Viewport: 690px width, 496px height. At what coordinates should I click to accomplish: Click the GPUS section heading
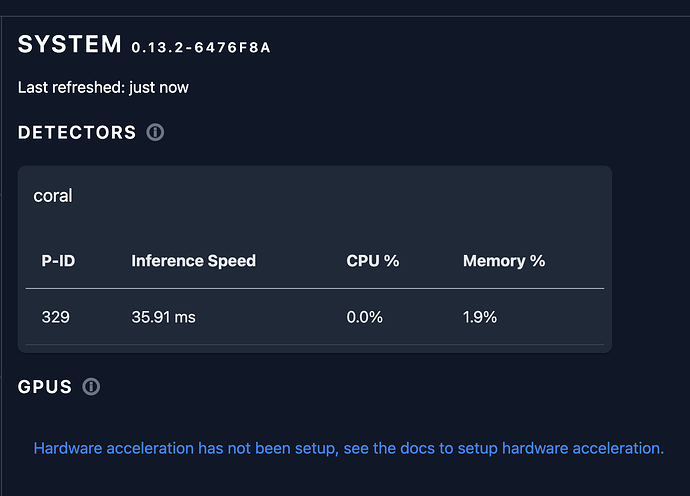[45, 386]
